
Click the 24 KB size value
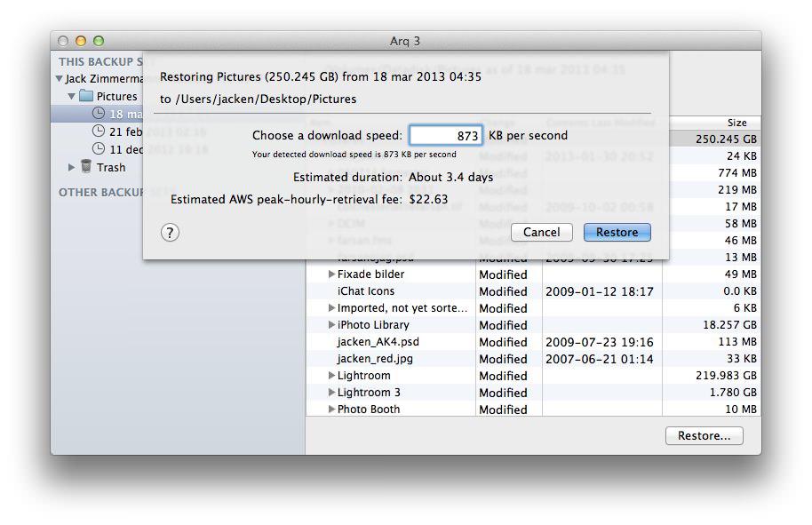742,155
